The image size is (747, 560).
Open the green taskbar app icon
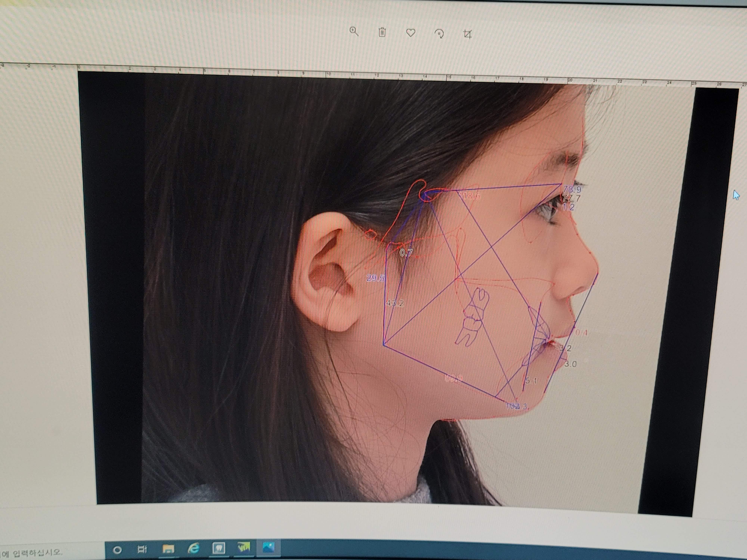point(244,547)
